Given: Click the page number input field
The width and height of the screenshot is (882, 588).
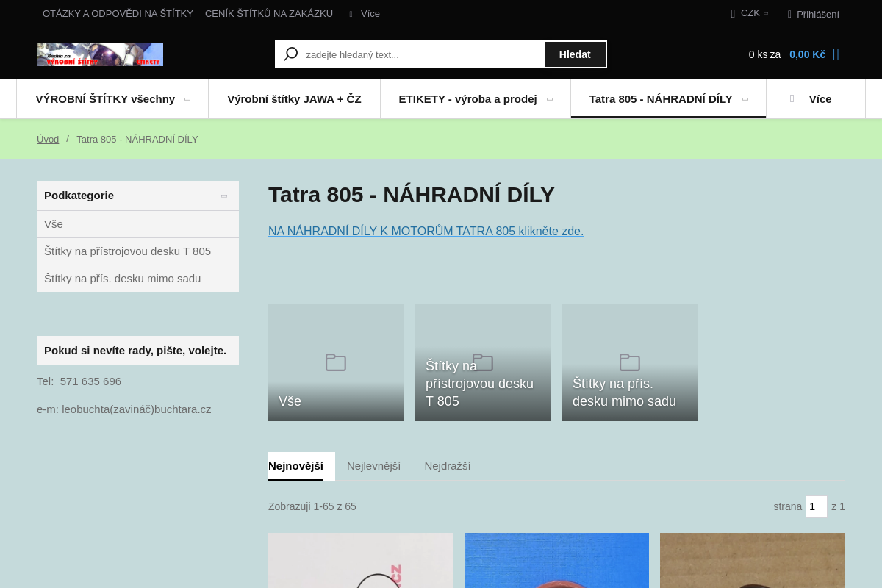Looking at the screenshot, I should [817, 506].
